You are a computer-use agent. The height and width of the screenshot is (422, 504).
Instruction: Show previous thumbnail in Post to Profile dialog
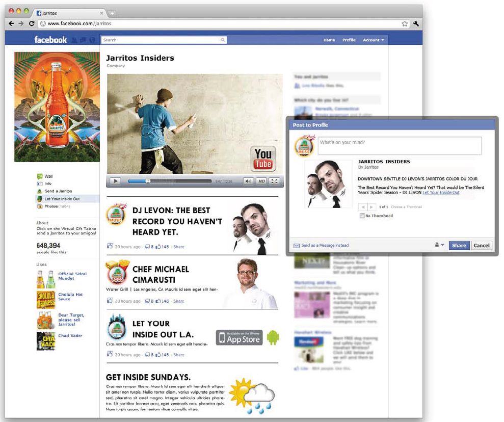[x=362, y=207]
